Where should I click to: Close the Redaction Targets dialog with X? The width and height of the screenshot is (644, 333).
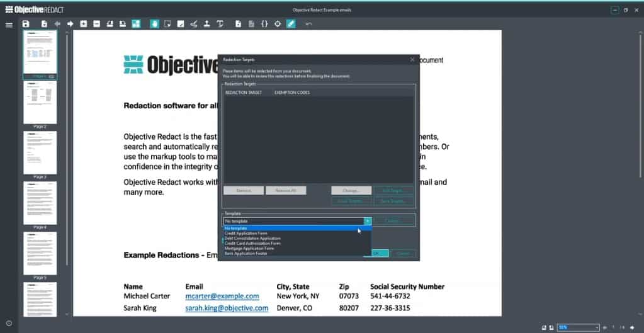(x=412, y=60)
